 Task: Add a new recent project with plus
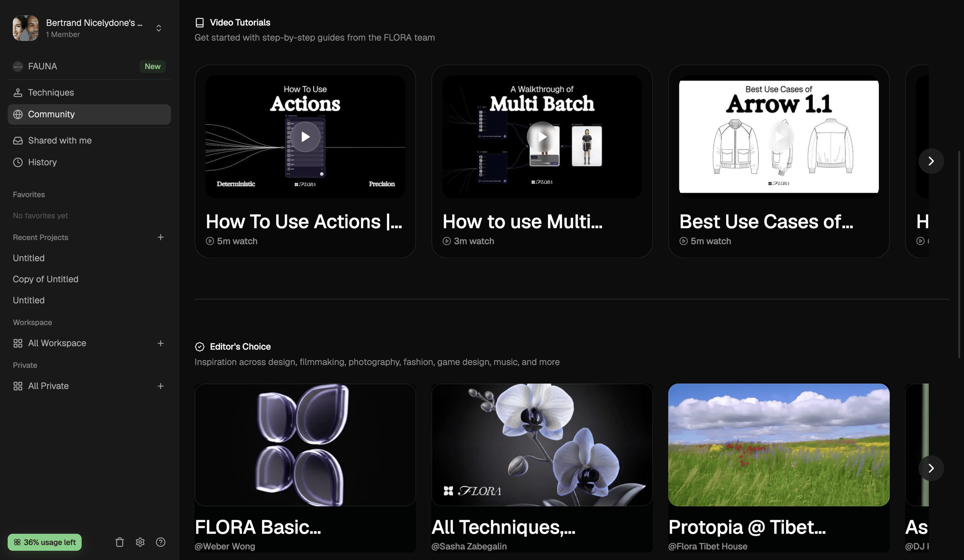pyautogui.click(x=160, y=237)
